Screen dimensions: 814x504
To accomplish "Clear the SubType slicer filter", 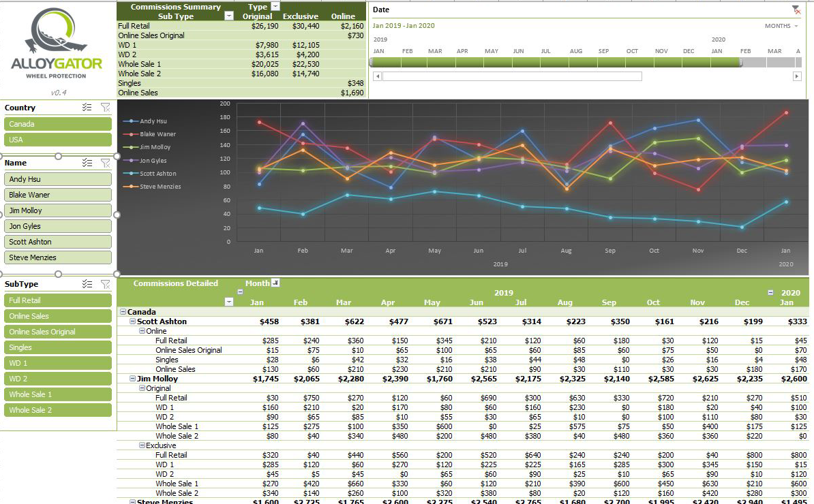I will pyautogui.click(x=105, y=284).
